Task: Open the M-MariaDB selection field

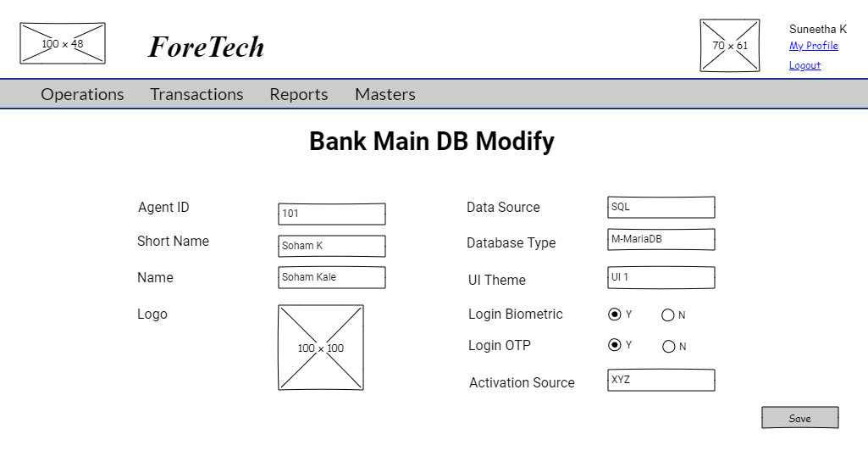Action: pyautogui.click(x=661, y=239)
